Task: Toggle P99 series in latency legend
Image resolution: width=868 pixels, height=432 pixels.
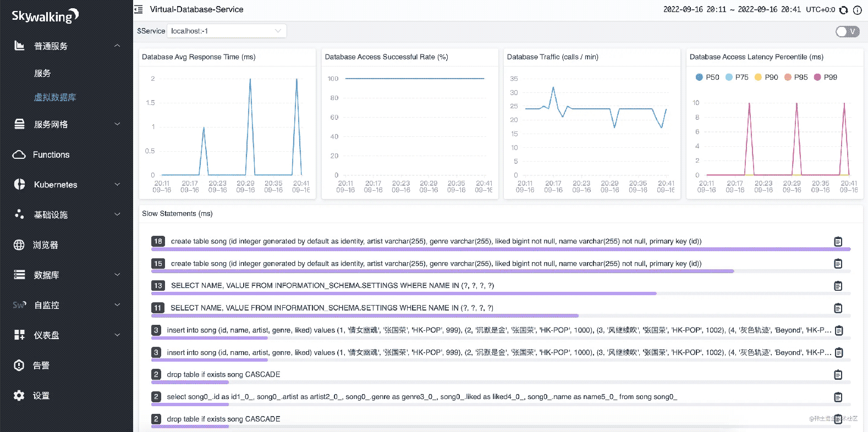Action: coord(826,77)
